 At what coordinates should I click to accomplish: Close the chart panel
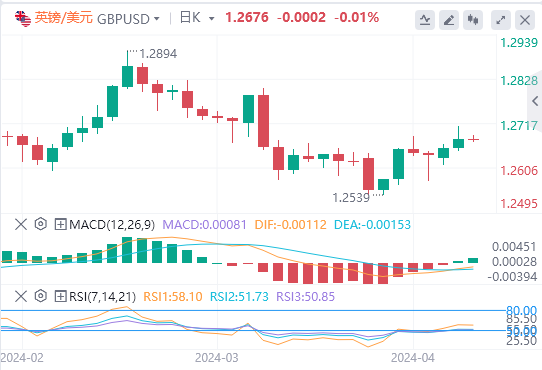[x=525, y=20]
